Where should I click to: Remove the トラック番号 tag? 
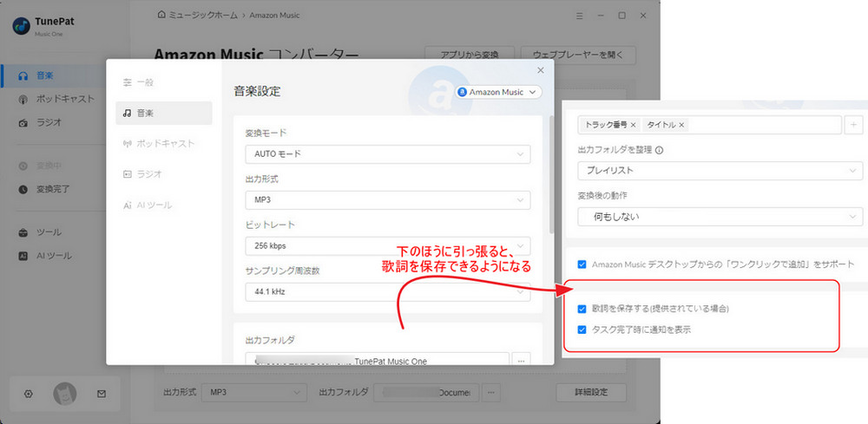pyautogui.click(x=633, y=125)
